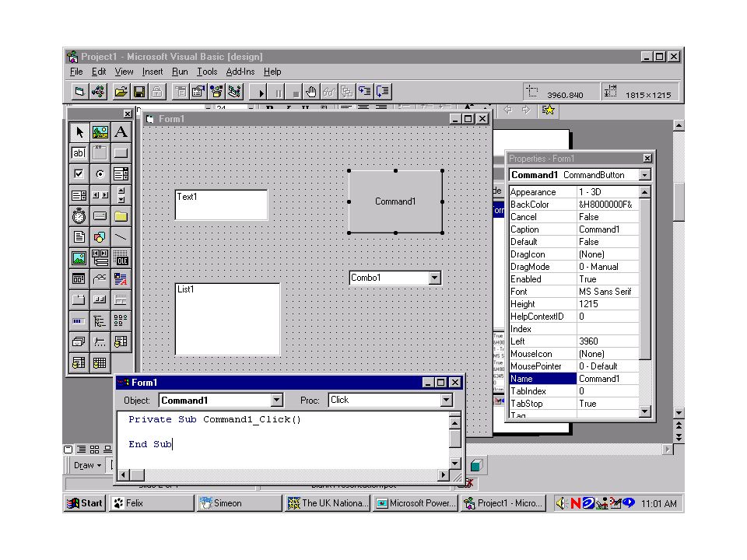Viewport: 747px width, 560px height.
Task: Click the Save Project floppy icon
Action: (139, 92)
